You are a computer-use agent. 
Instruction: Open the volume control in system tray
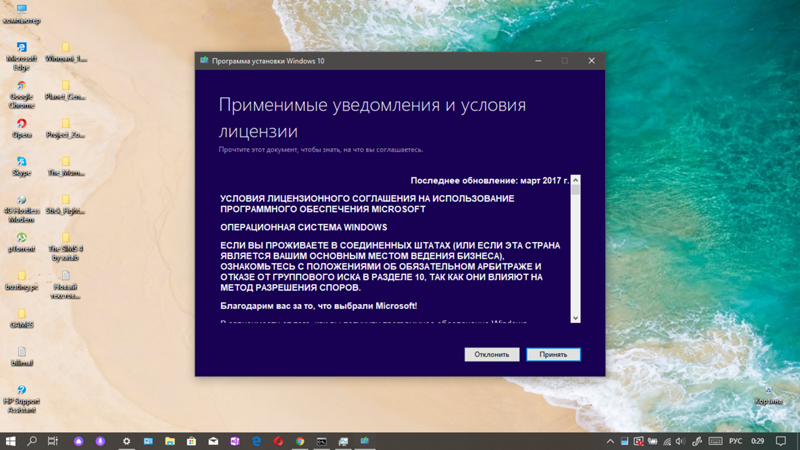tap(680, 441)
